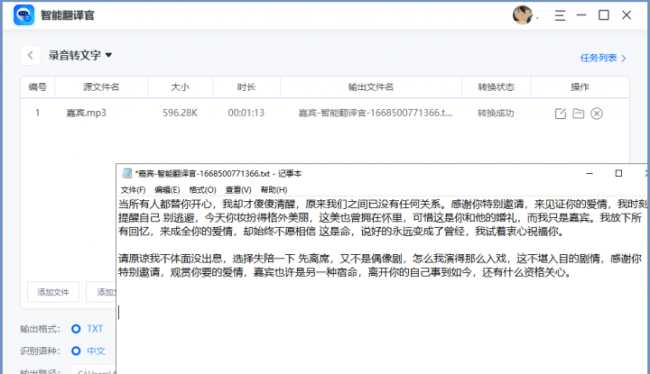The width and height of the screenshot is (650, 374).
Task: Click the 添加文件 button
Action: coord(53,292)
